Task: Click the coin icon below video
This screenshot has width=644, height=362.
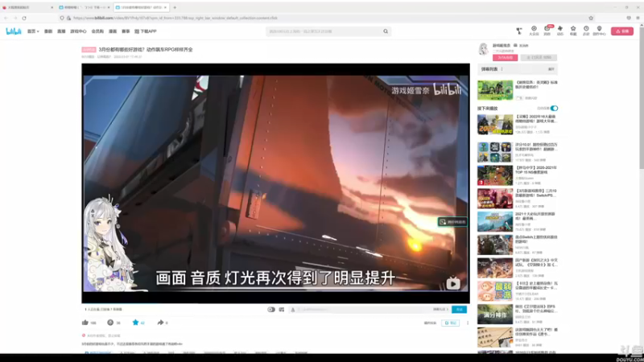Action: [x=110, y=323]
